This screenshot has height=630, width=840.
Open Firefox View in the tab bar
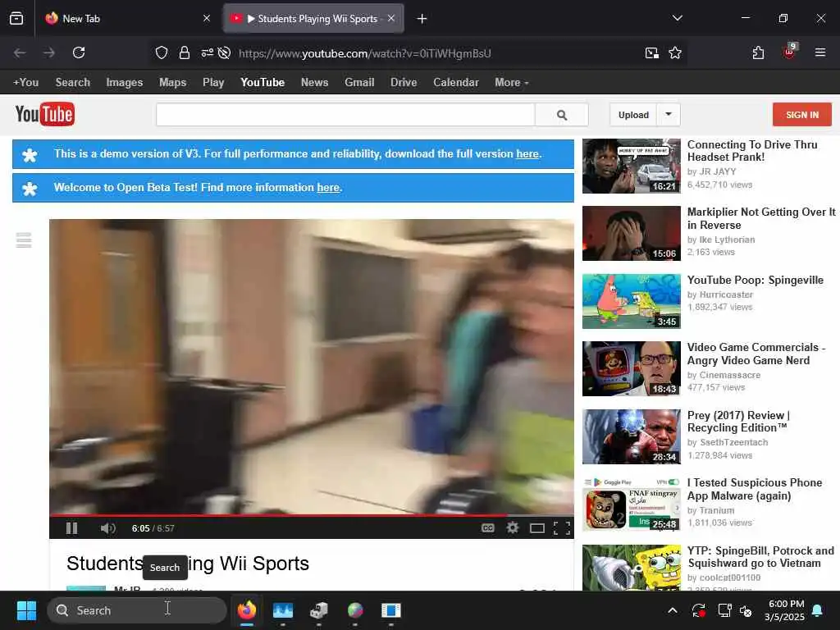16,18
